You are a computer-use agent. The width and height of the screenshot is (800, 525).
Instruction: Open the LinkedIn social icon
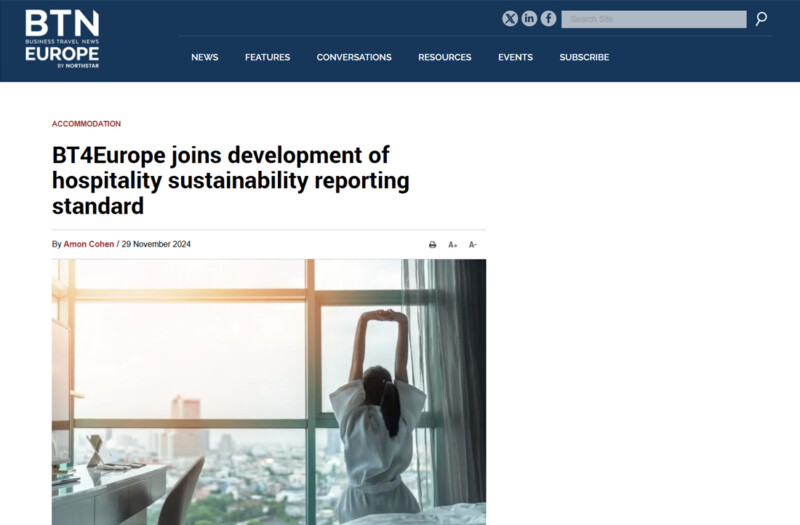point(529,19)
